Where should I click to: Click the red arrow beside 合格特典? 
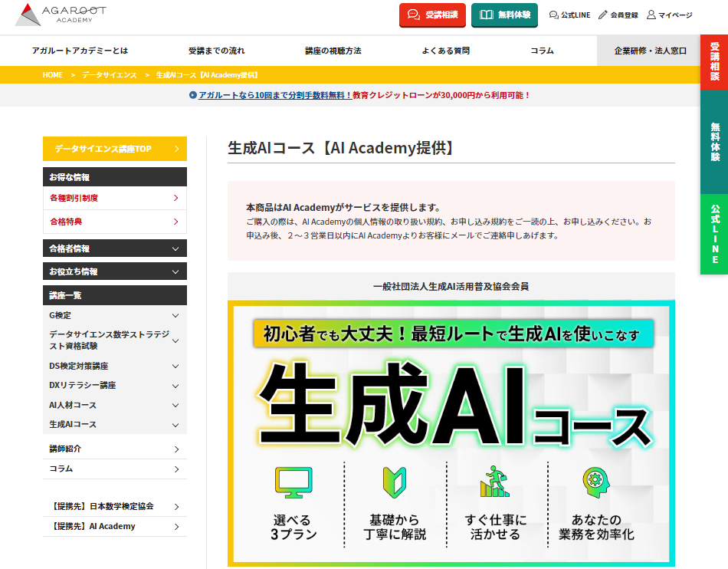pyautogui.click(x=175, y=222)
